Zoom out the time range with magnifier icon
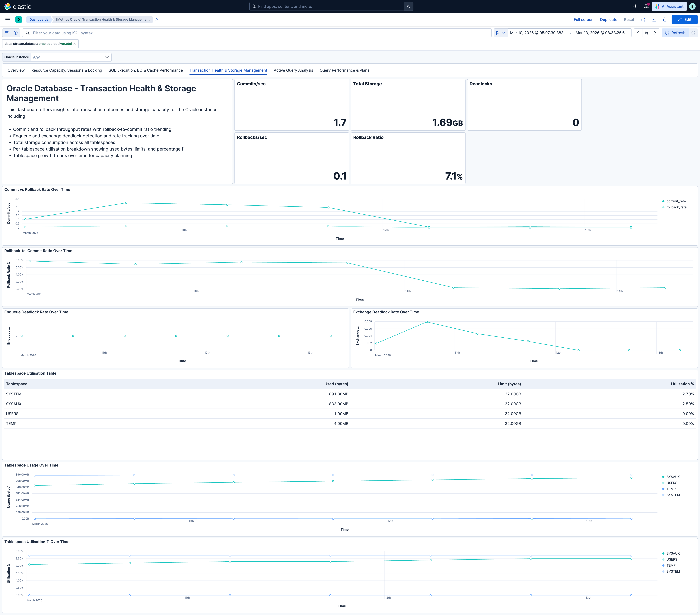This screenshot has width=700, height=615. coord(646,33)
